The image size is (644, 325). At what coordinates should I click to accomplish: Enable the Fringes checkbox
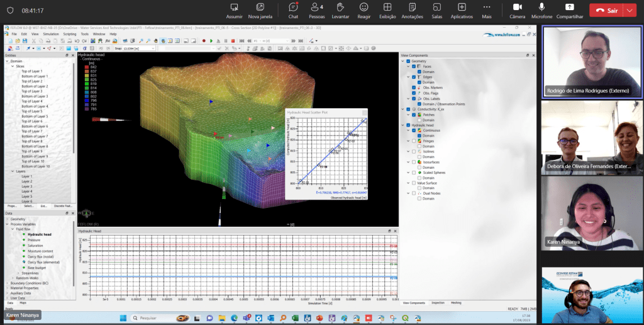coord(413,140)
